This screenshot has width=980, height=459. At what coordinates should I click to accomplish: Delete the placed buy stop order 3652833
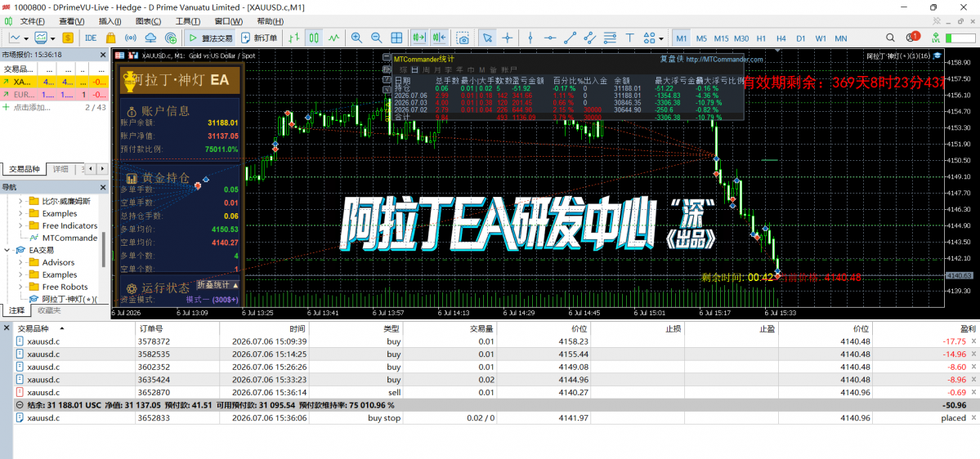973,418
